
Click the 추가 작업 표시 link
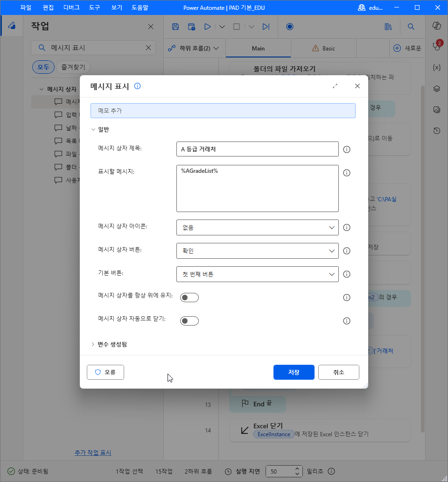point(93,453)
